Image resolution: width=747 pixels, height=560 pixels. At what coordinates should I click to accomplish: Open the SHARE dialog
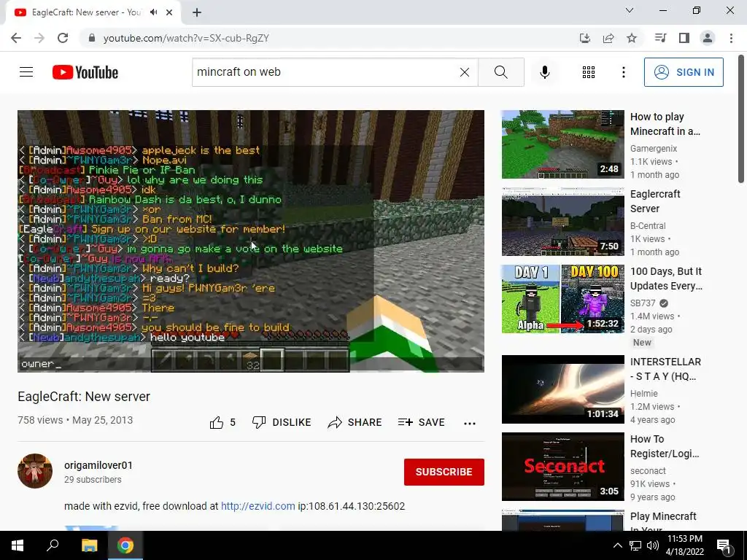(x=355, y=422)
